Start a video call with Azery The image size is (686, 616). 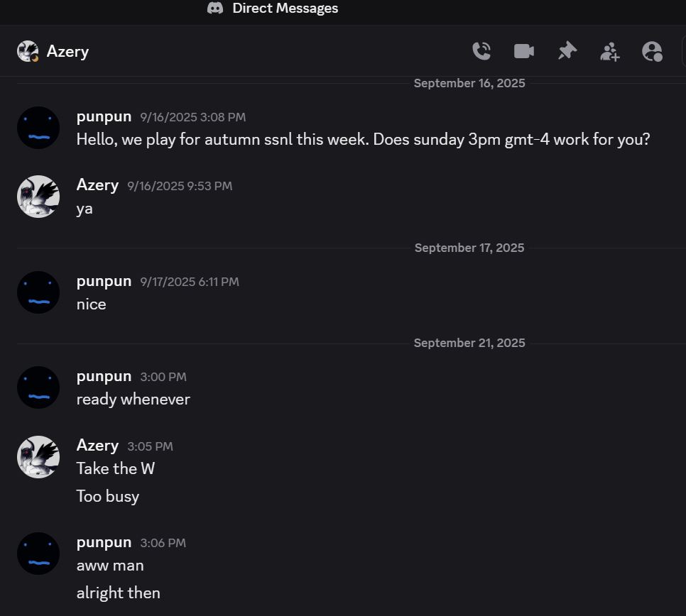point(524,51)
